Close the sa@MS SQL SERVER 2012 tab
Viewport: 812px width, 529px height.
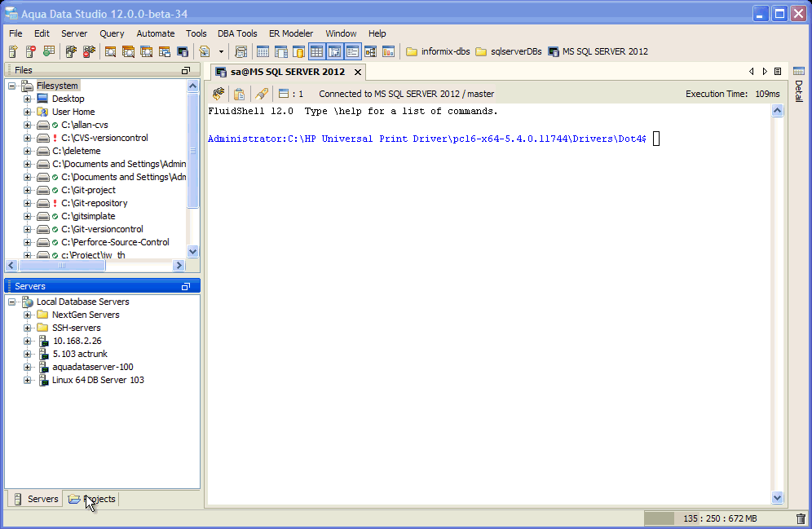357,72
